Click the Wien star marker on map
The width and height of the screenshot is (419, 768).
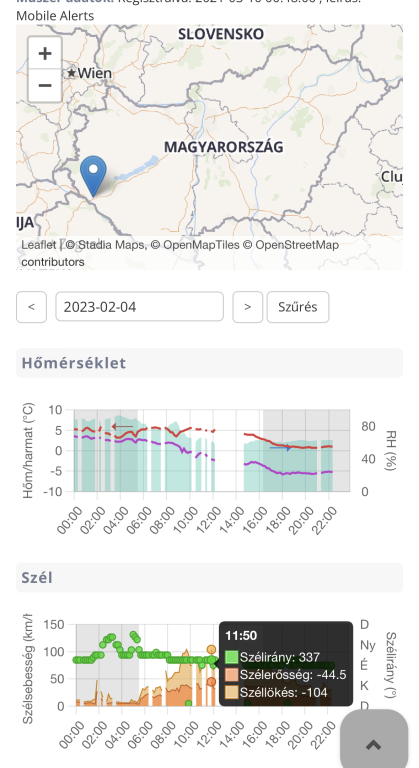pyautogui.click(x=72, y=73)
